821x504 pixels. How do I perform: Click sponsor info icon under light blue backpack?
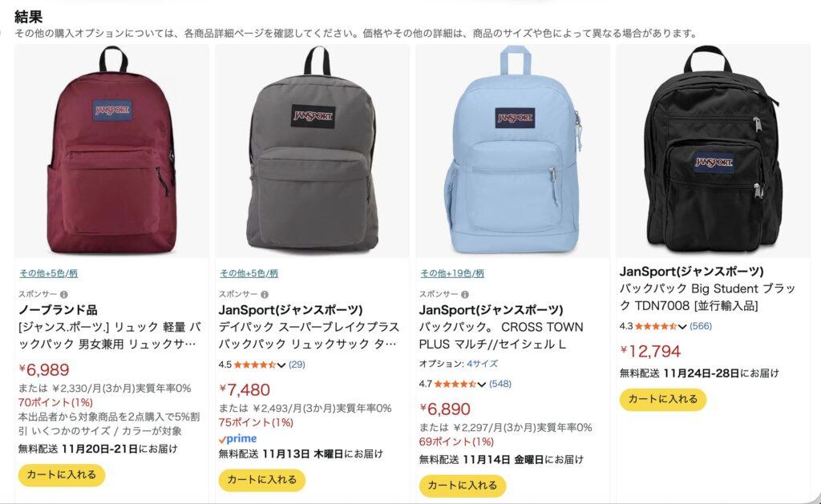point(465,295)
